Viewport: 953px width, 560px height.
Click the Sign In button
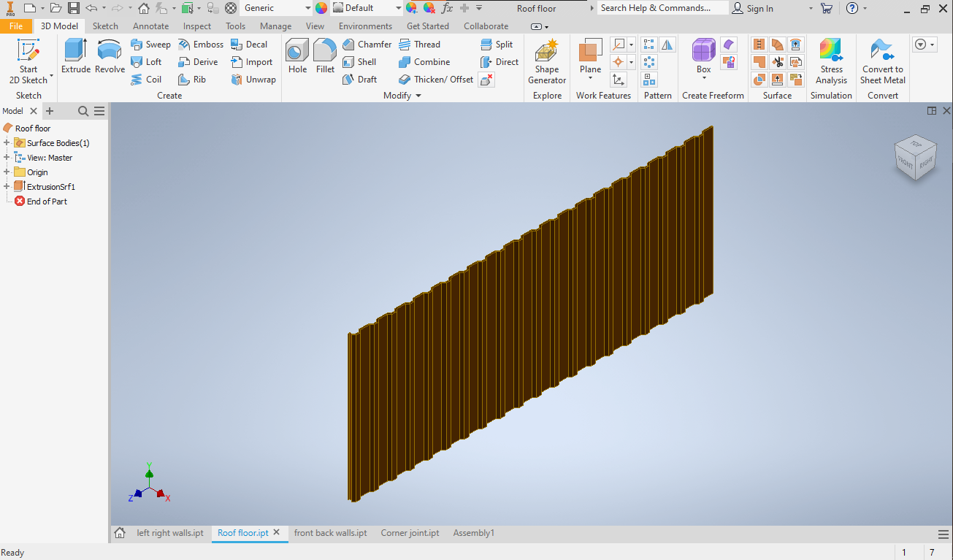coord(753,8)
